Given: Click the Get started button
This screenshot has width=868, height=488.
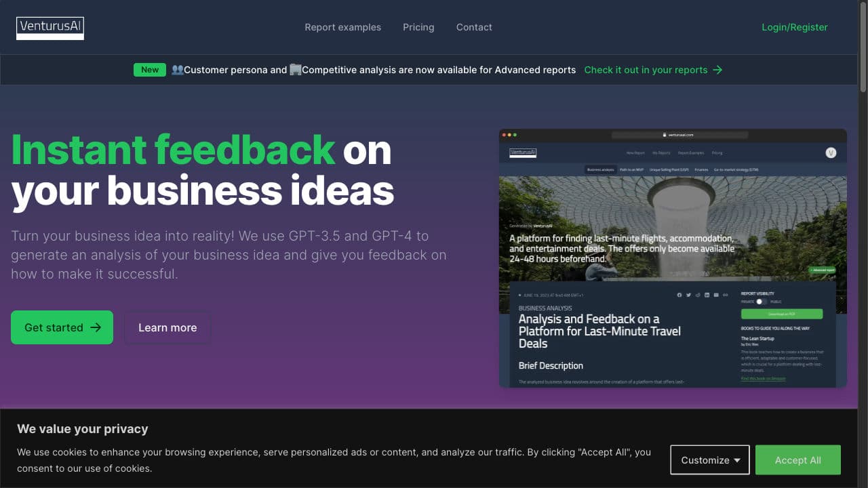Looking at the screenshot, I should (62, 327).
